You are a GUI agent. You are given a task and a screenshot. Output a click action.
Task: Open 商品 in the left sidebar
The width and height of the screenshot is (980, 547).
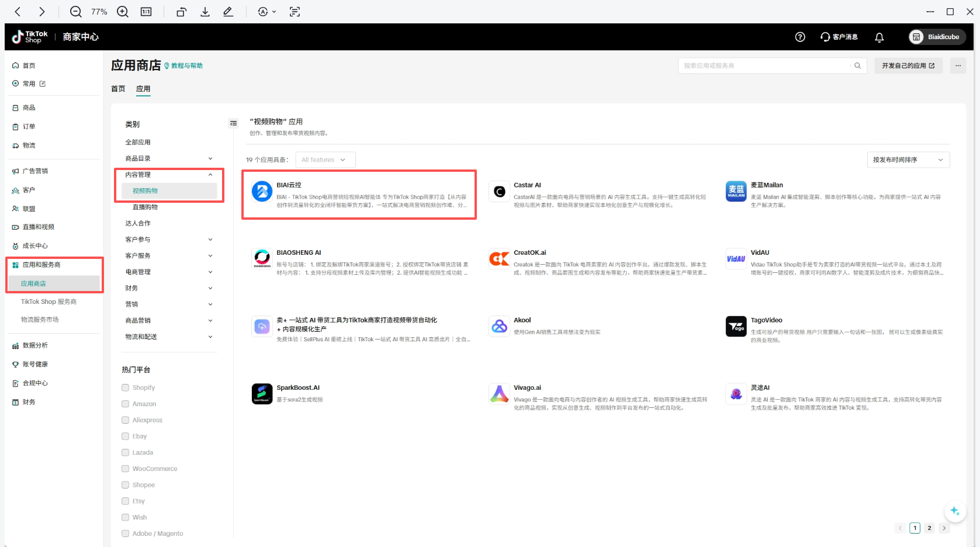pos(29,108)
